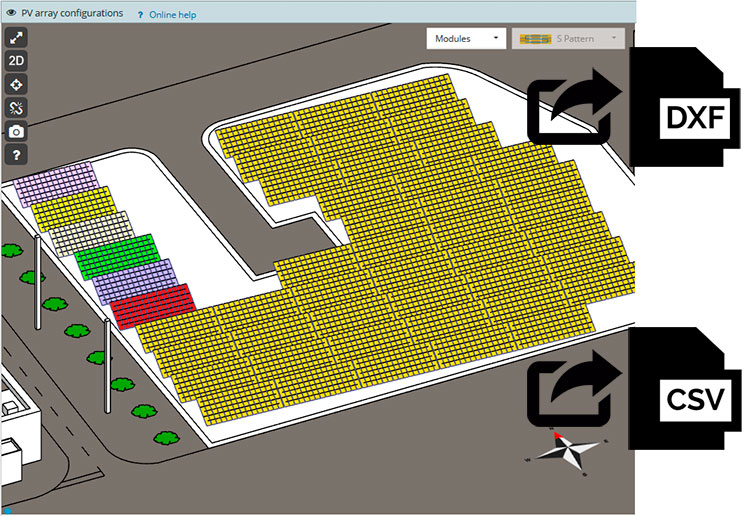This screenshot has height=516, width=750.
Task: Open the S Pattern dropdown
Action: coord(568,39)
